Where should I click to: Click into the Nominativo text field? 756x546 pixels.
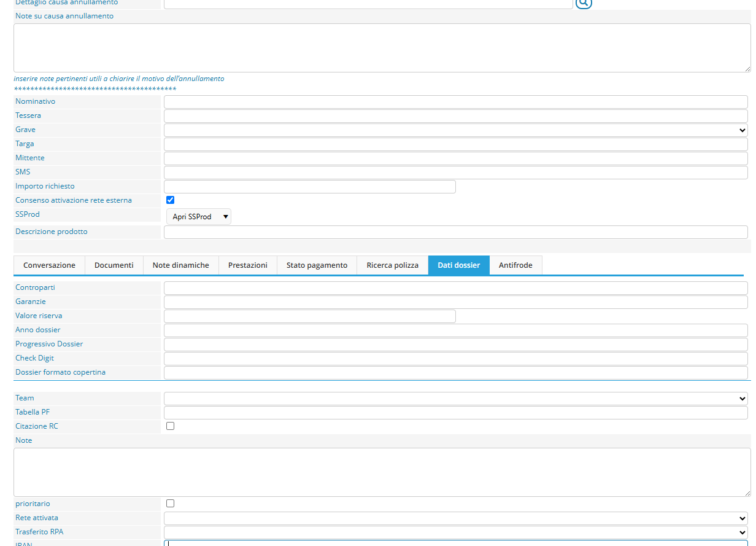pos(455,101)
